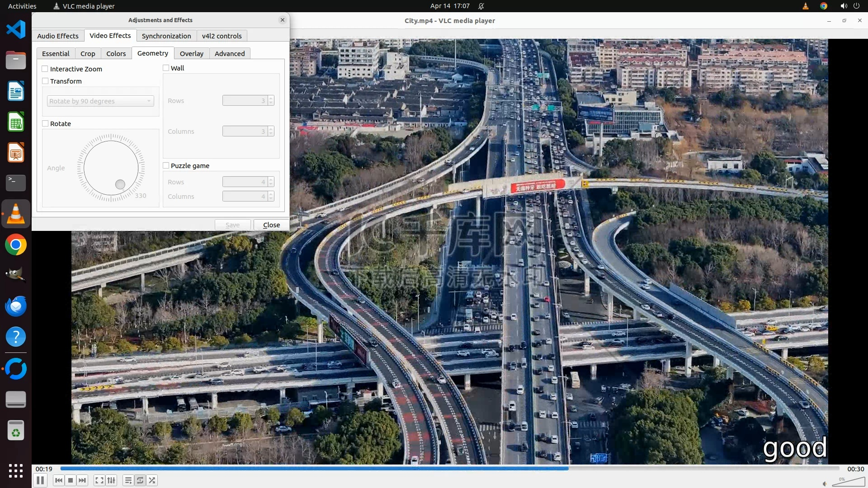Click the video seek progress bar
The image size is (868, 488).
pyautogui.click(x=449, y=469)
